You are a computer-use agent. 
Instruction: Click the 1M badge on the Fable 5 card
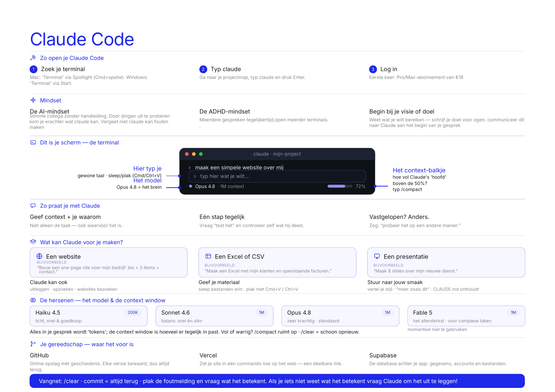[514, 313]
